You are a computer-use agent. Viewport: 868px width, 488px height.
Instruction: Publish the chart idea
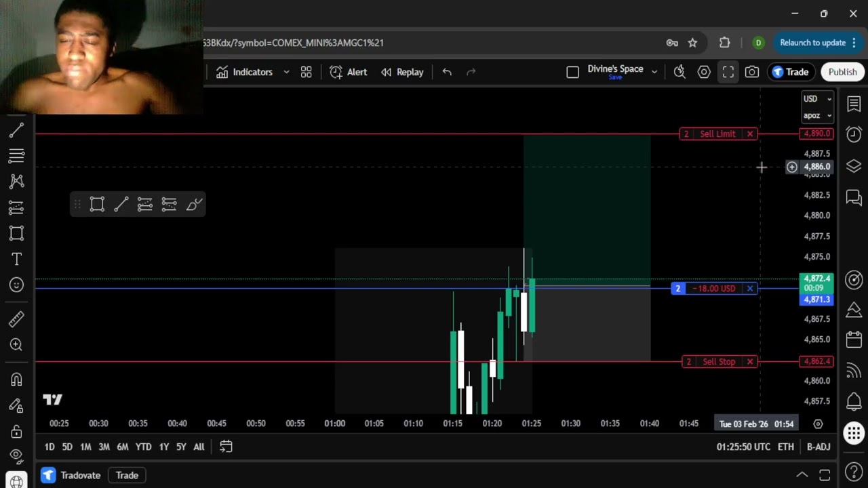click(842, 72)
